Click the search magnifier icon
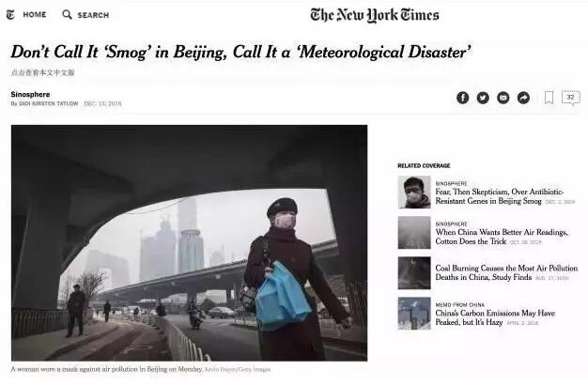Viewport: 588px width, 386px height. [x=67, y=15]
